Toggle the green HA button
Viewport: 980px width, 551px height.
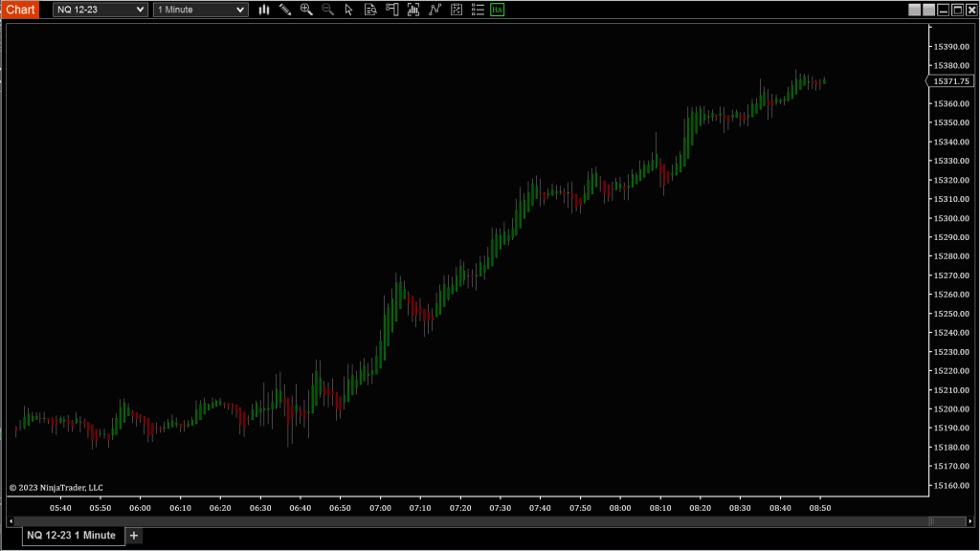[x=497, y=10]
